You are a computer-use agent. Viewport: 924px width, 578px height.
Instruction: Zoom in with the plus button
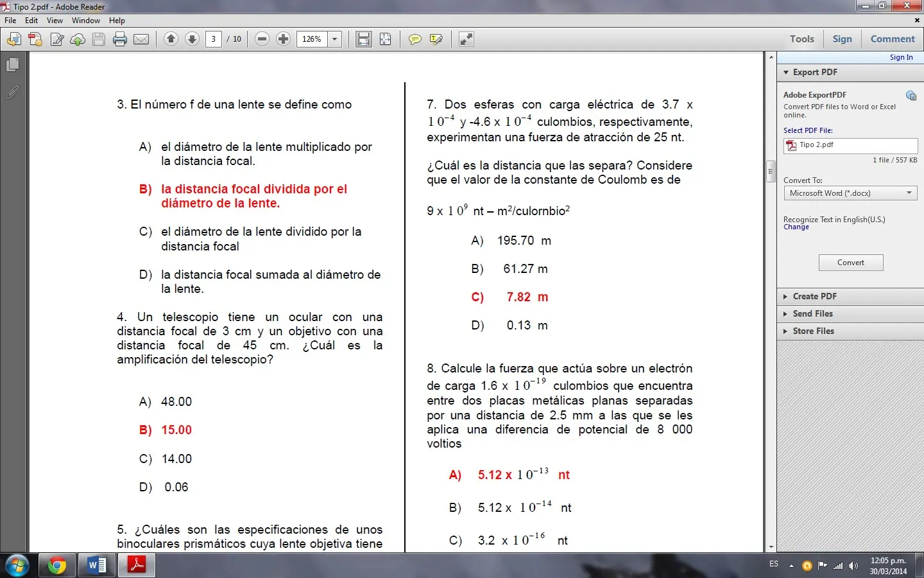click(x=283, y=39)
